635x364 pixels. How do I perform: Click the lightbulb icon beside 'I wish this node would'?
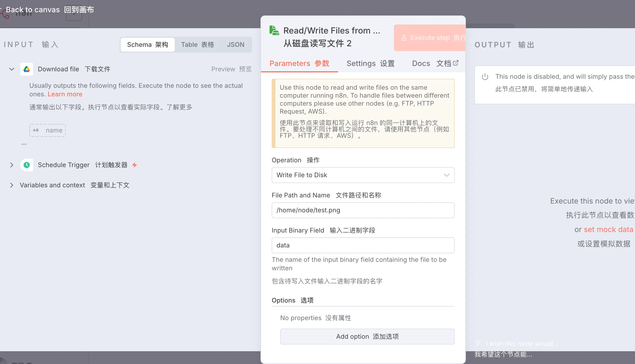pyautogui.click(x=478, y=343)
